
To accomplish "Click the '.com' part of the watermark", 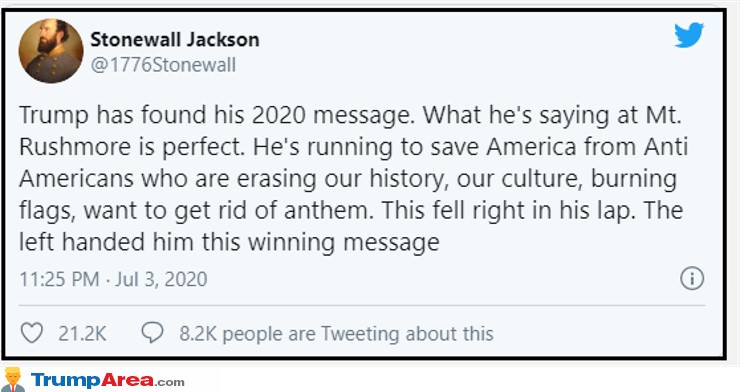I will 169,382.
